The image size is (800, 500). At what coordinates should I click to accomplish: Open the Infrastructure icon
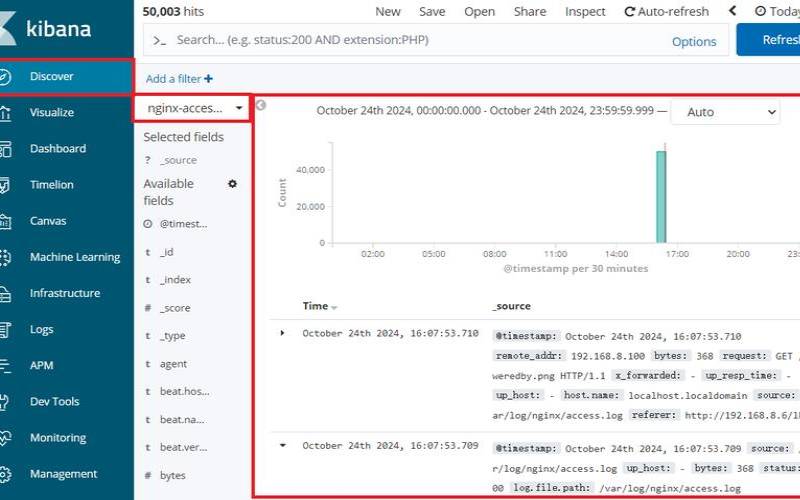(5, 294)
